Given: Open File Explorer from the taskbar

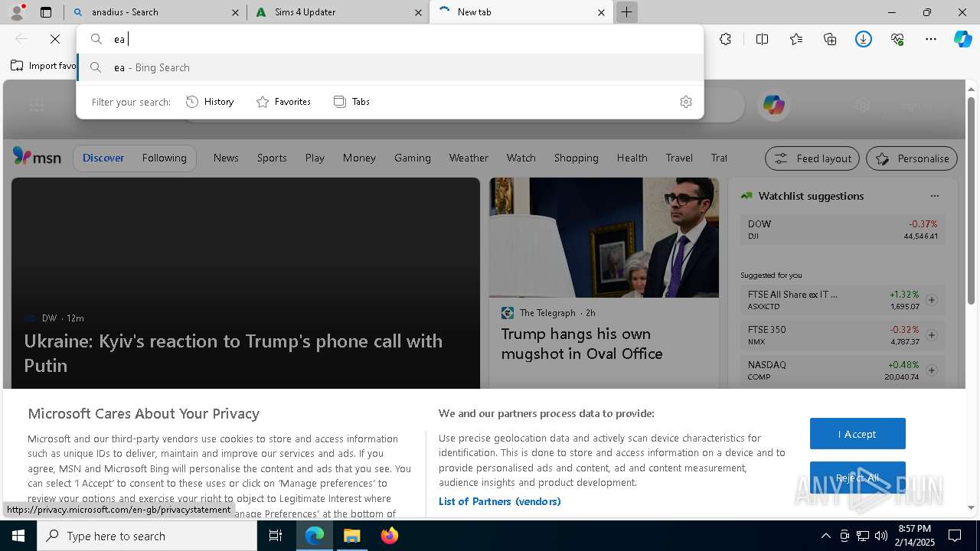Looking at the screenshot, I should (352, 536).
